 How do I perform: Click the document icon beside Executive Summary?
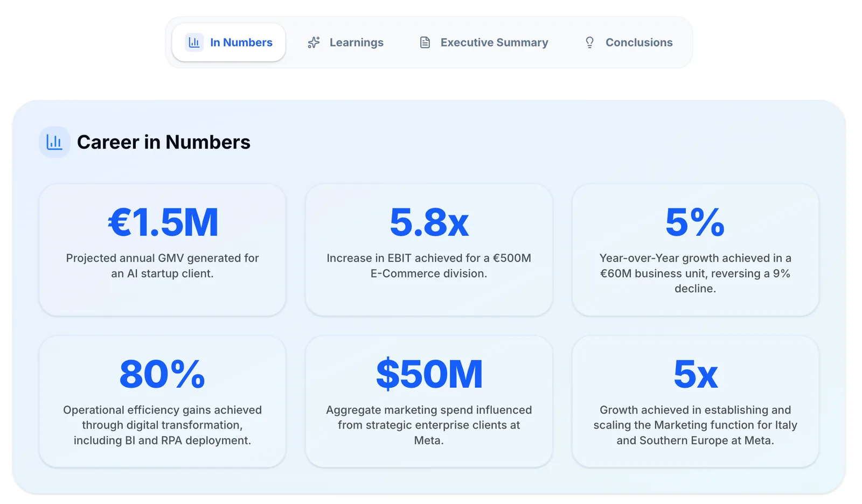pyautogui.click(x=425, y=43)
